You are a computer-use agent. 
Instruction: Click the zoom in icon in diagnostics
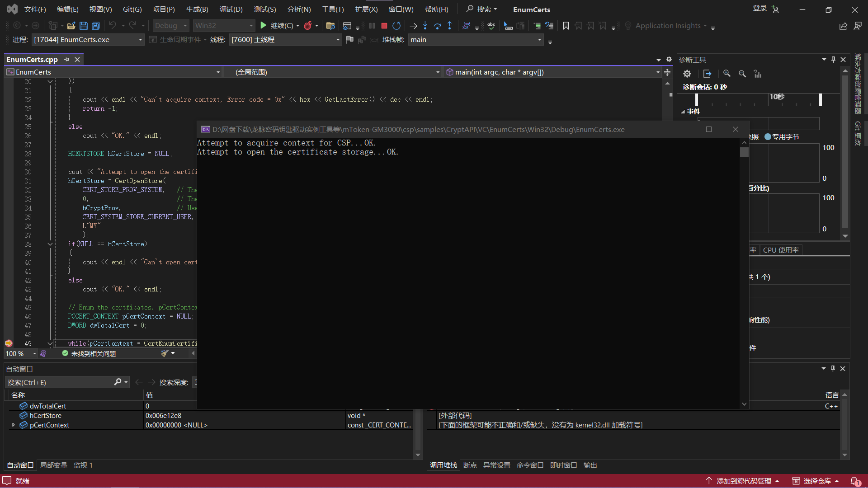[726, 74]
